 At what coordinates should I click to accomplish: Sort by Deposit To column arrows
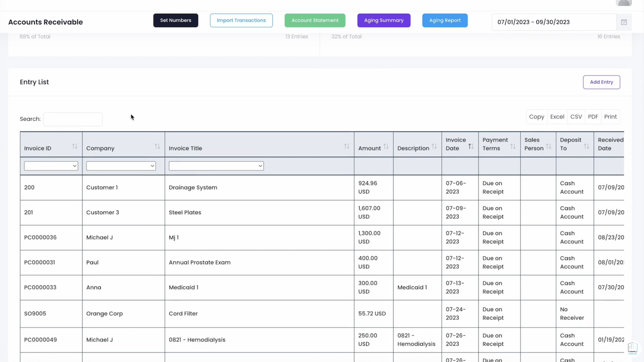tap(586, 147)
